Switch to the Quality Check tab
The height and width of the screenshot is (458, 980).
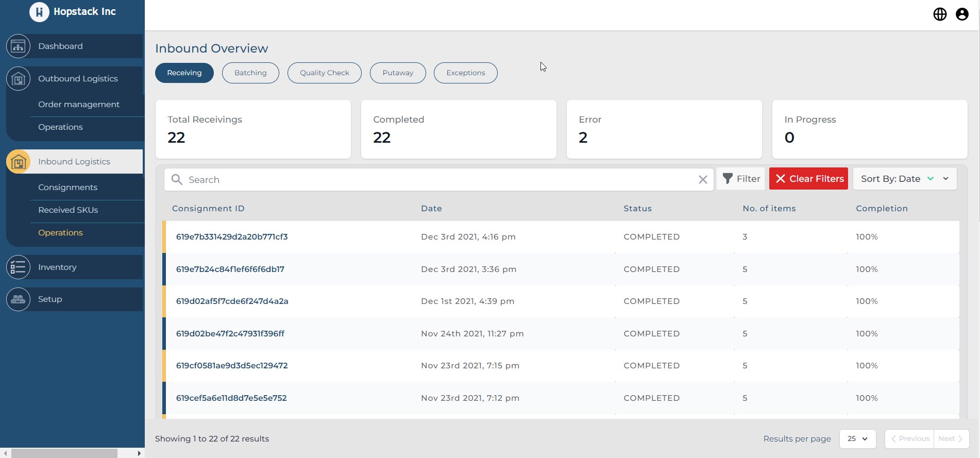(x=325, y=73)
